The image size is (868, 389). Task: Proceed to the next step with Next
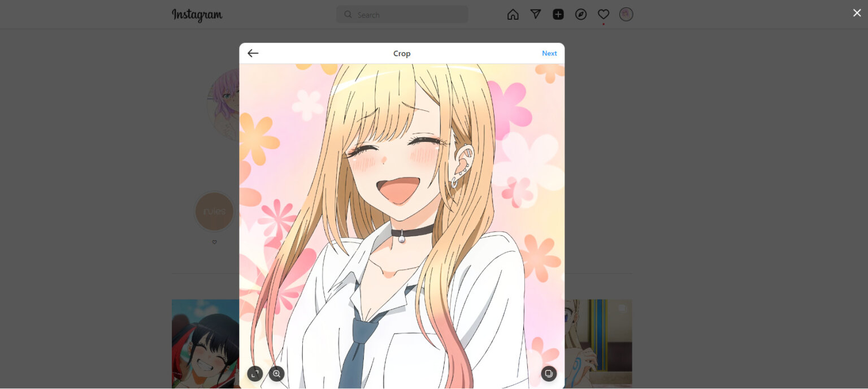pos(549,53)
